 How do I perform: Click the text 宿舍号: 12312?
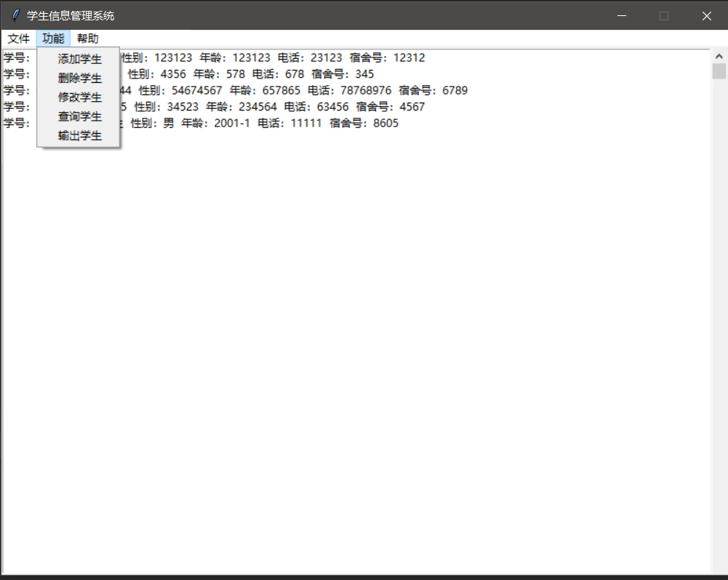[x=387, y=57]
